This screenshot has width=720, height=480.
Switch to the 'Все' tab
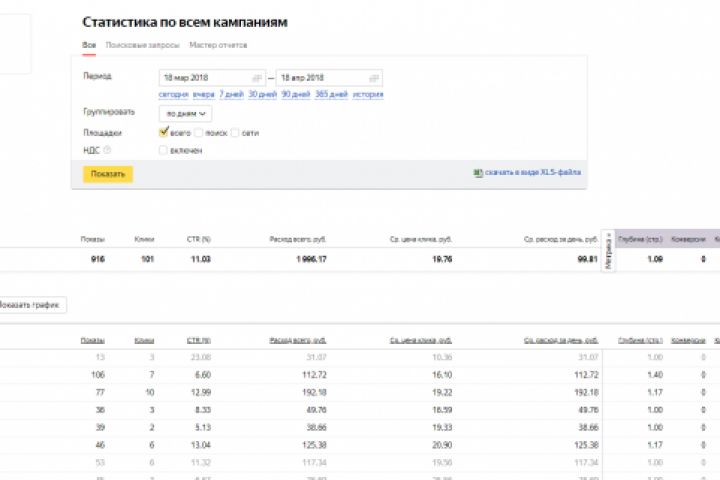89,45
